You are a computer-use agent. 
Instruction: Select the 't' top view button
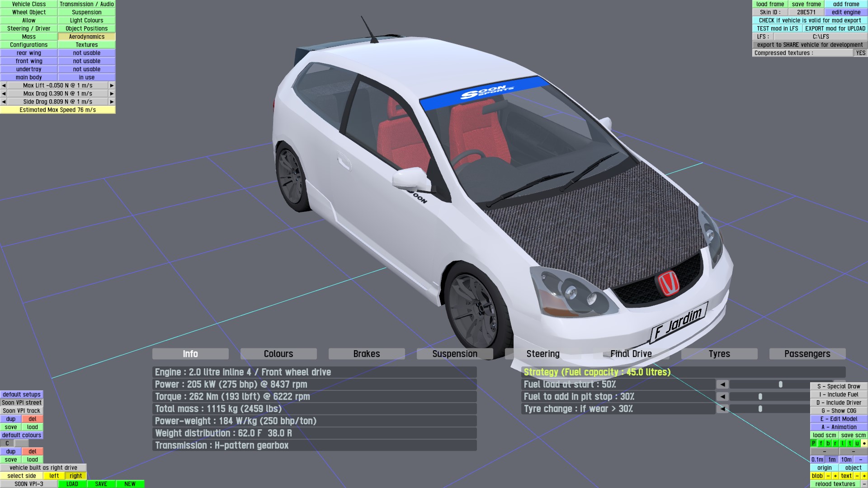point(850,443)
